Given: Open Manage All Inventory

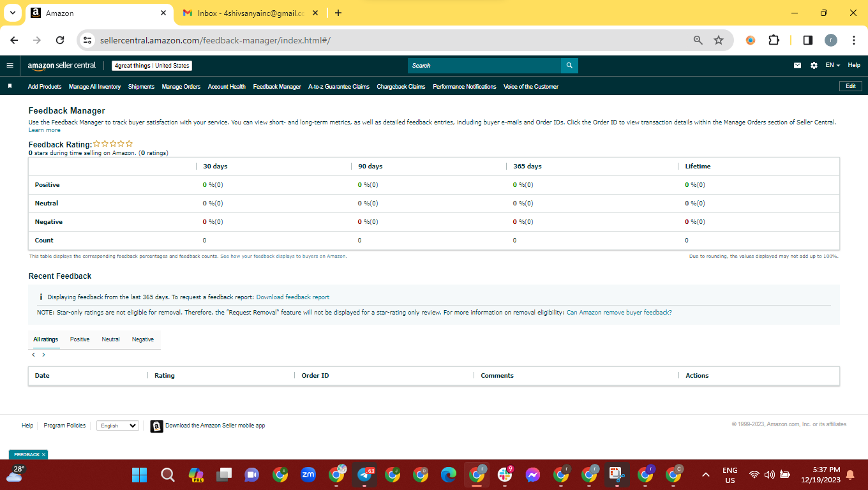Looking at the screenshot, I should pyautogui.click(x=94, y=87).
